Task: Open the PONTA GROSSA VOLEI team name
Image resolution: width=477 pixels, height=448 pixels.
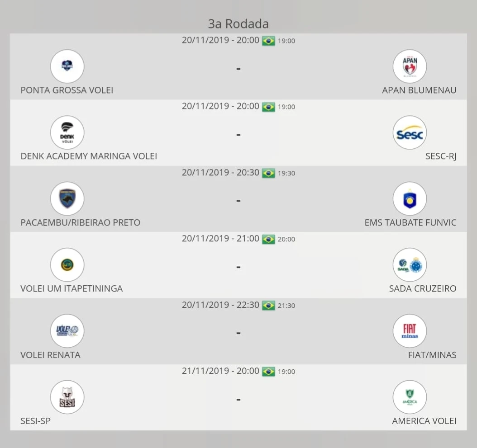Action: [x=67, y=90]
